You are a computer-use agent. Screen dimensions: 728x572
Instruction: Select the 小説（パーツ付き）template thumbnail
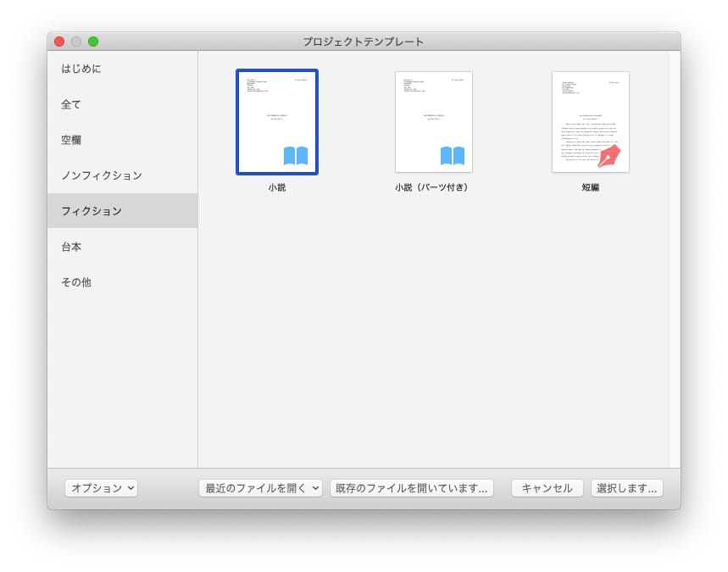pyautogui.click(x=434, y=122)
